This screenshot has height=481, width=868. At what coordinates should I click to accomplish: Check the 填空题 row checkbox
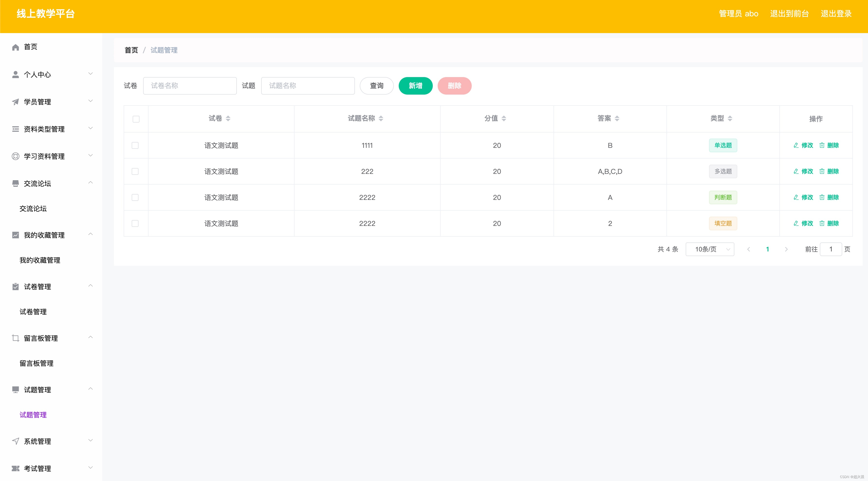(x=135, y=223)
